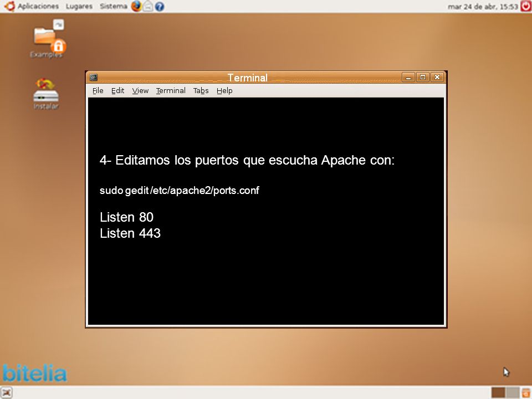This screenshot has width=532, height=399.
Task: Open the Sistema menu
Action: click(x=113, y=7)
